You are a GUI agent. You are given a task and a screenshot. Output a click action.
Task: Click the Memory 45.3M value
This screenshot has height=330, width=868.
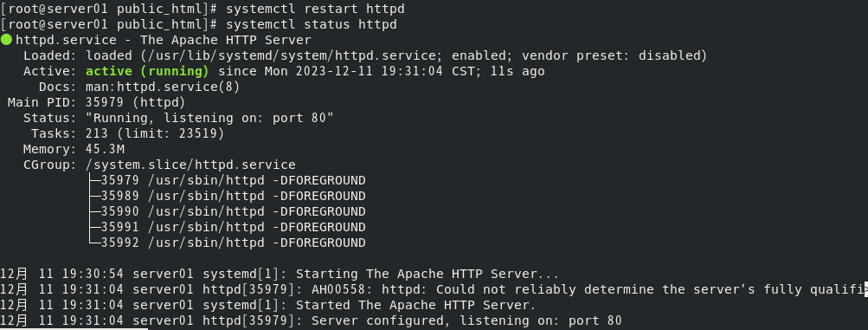[105, 149]
